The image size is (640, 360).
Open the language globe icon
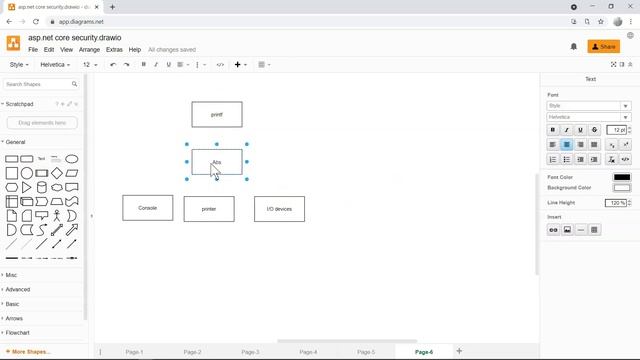click(x=630, y=36)
